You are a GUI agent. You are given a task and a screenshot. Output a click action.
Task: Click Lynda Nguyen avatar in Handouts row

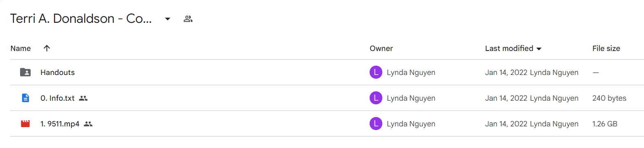click(x=376, y=72)
